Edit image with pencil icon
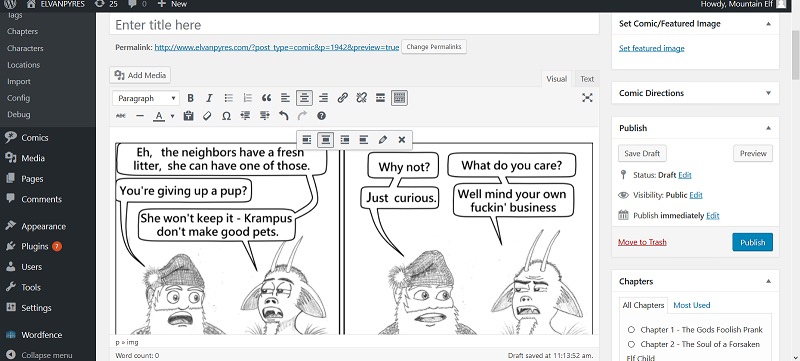 tap(383, 140)
